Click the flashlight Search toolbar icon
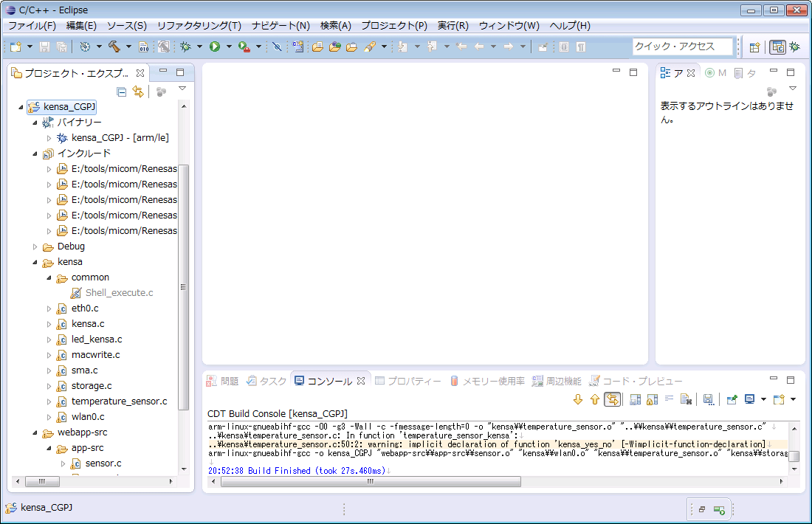The height and width of the screenshot is (524, 812). 370,46
